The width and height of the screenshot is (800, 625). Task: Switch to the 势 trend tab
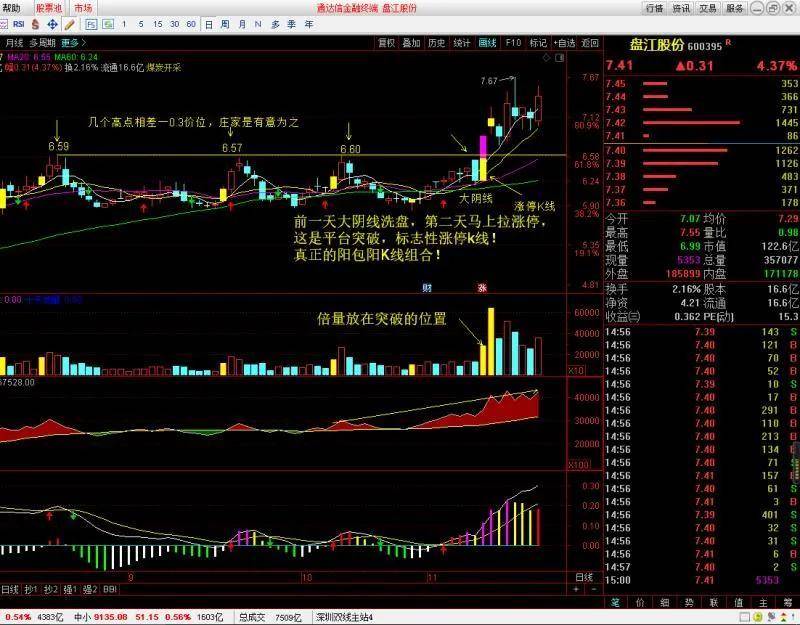(689, 603)
